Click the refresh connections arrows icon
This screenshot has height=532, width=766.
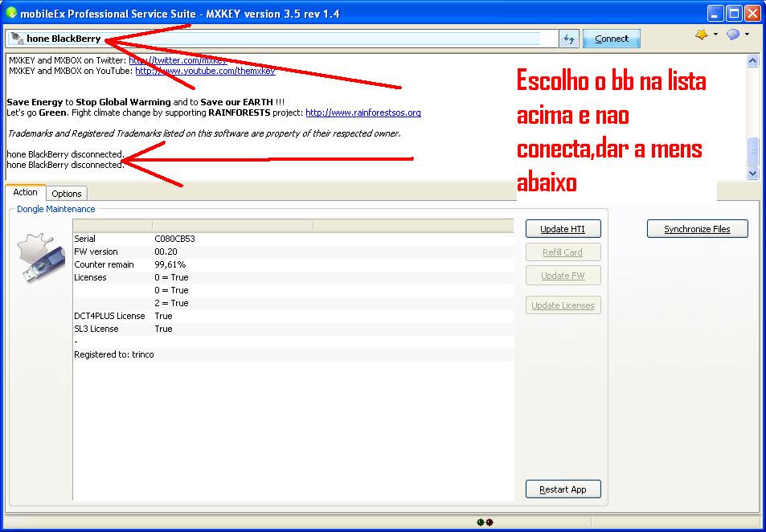(568, 39)
